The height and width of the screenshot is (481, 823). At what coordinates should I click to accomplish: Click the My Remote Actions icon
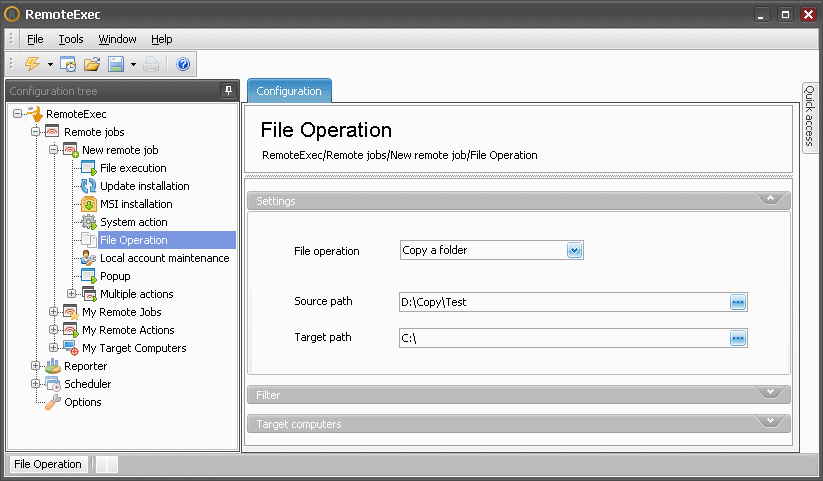click(71, 330)
